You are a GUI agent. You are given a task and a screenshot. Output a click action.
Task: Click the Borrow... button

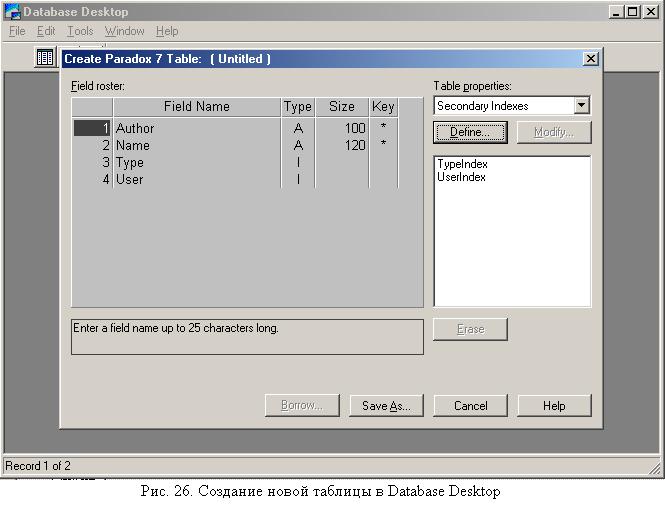302,405
